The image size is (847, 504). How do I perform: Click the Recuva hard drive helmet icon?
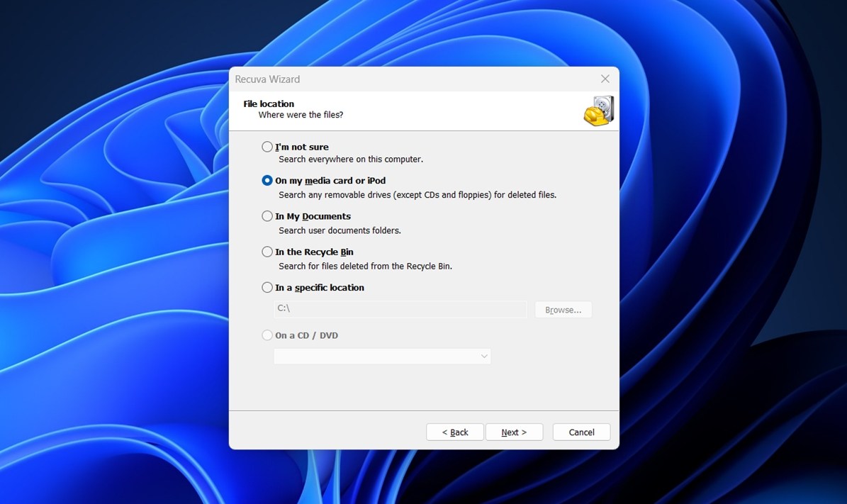pos(598,111)
